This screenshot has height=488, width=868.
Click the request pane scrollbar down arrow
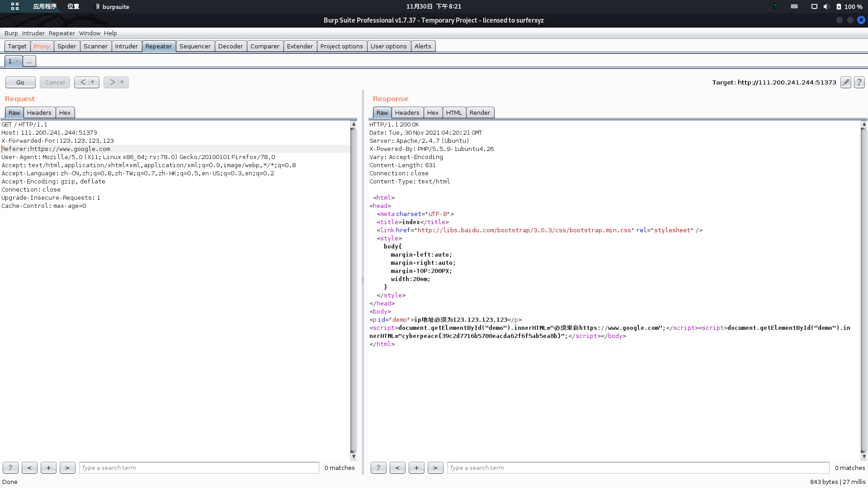pyautogui.click(x=354, y=456)
